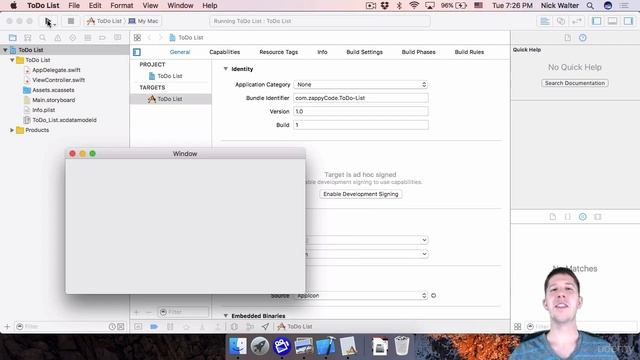The image size is (640, 360).
Task: Open the media library icon
Action: [x=598, y=217]
